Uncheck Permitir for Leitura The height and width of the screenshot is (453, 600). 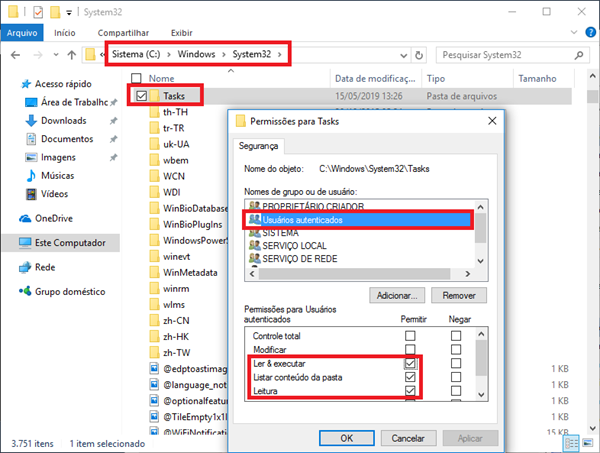click(x=410, y=391)
